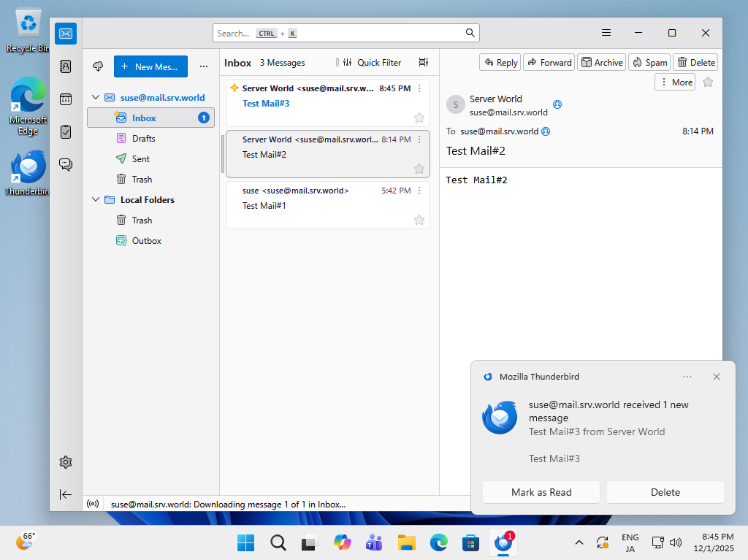Toggle the Quick Filter bar

[x=372, y=63]
